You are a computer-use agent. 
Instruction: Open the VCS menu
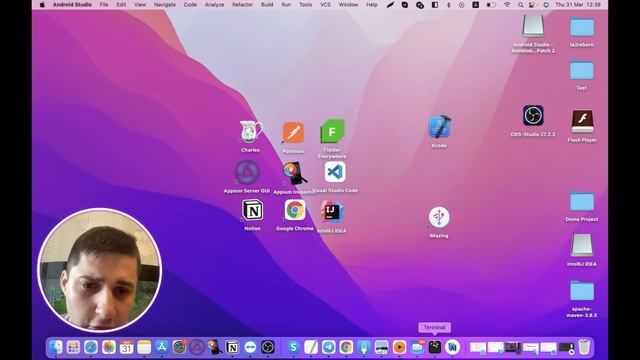[x=325, y=5]
